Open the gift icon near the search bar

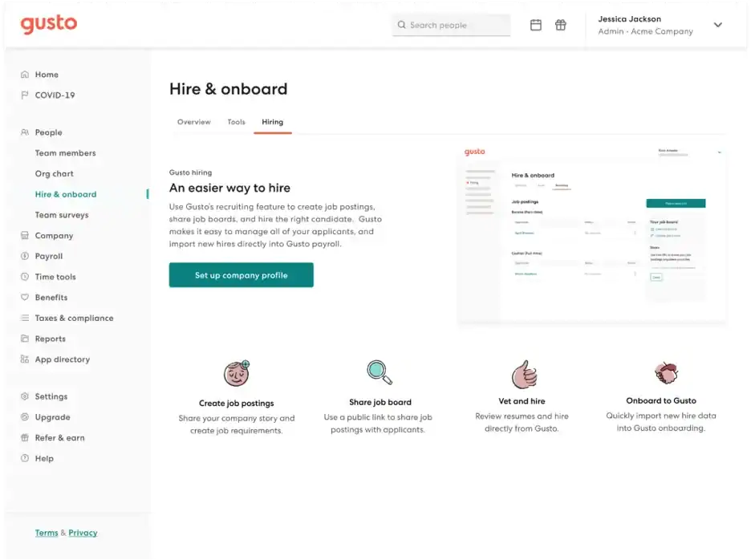point(561,25)
